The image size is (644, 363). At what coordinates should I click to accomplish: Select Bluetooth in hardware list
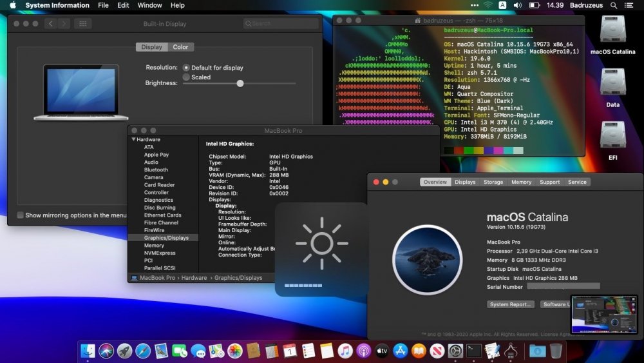(156, 170)
